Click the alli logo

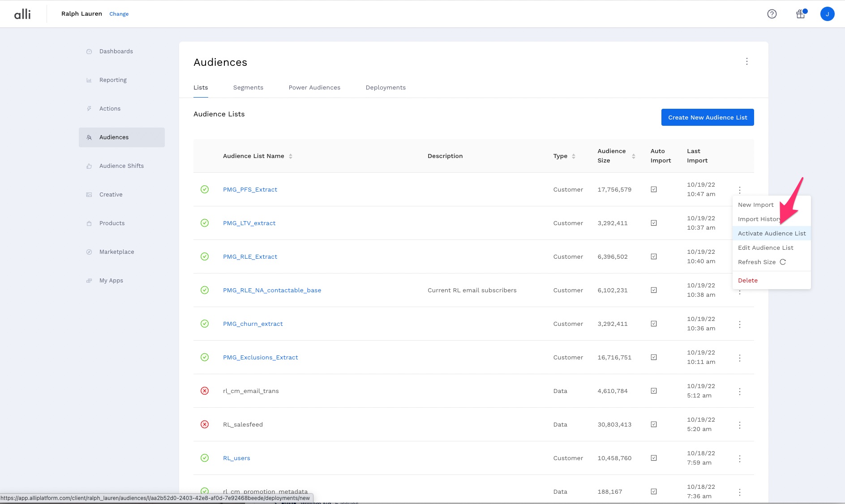click(22, 14)
